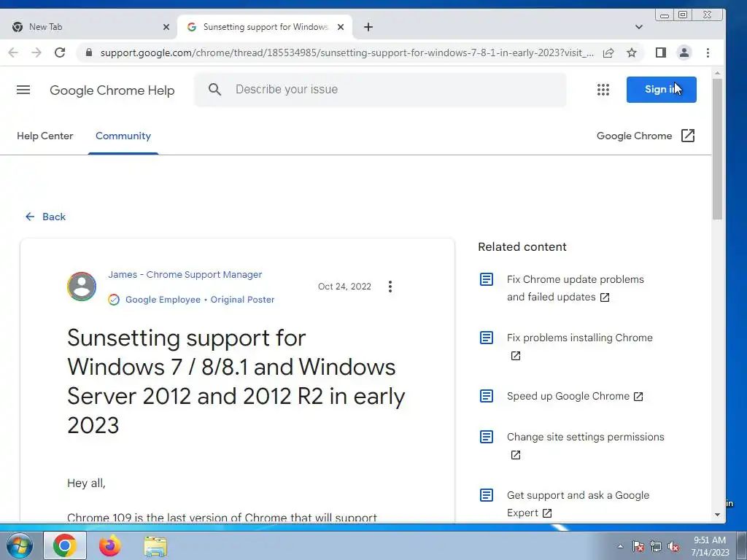Screen dimensions: 747x560
Task: Open Chrome's three-dot menu
Action: 708,52
